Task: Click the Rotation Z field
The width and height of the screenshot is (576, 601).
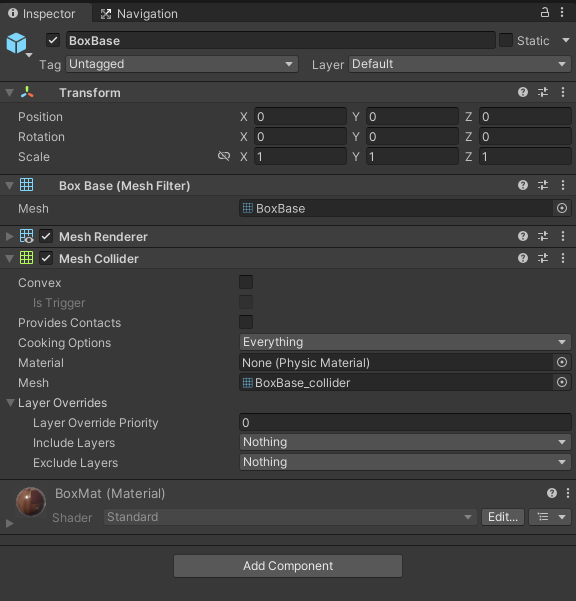Action: pyautogui.click(x=525, y=136)
